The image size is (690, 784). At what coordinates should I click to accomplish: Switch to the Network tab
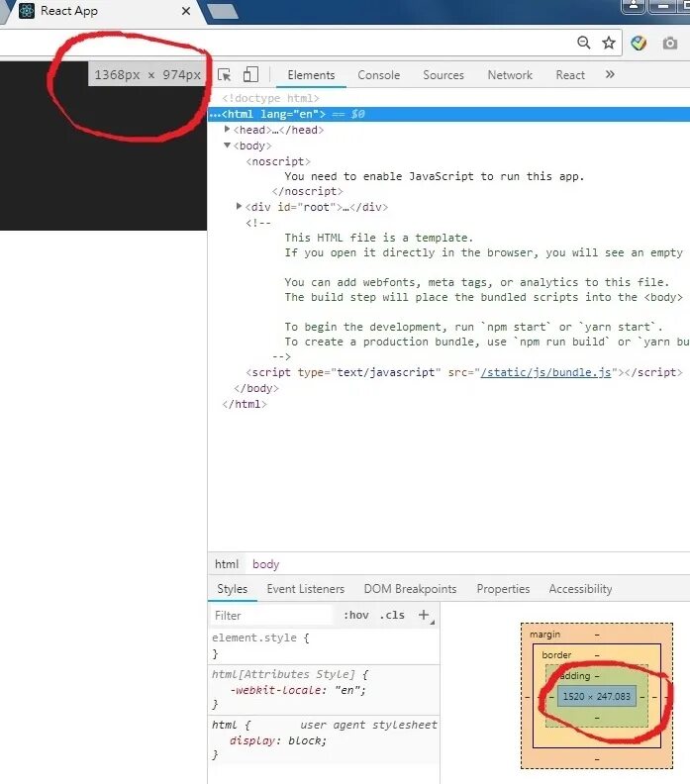[x=510, y=75]
